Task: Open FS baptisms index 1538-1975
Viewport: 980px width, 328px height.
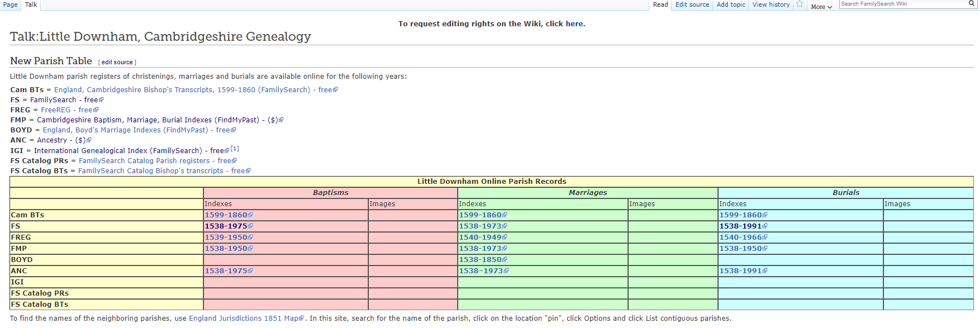Action: [x=226, y=226]
